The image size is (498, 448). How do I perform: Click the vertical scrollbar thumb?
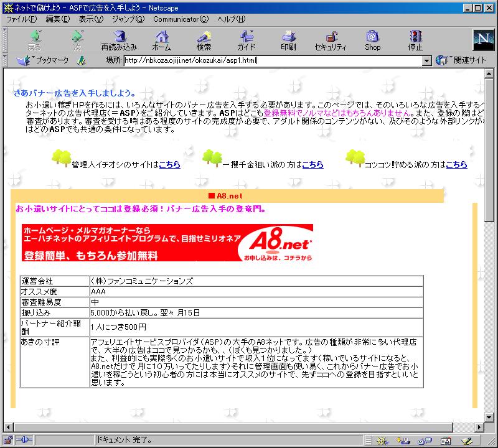(489, 150)
